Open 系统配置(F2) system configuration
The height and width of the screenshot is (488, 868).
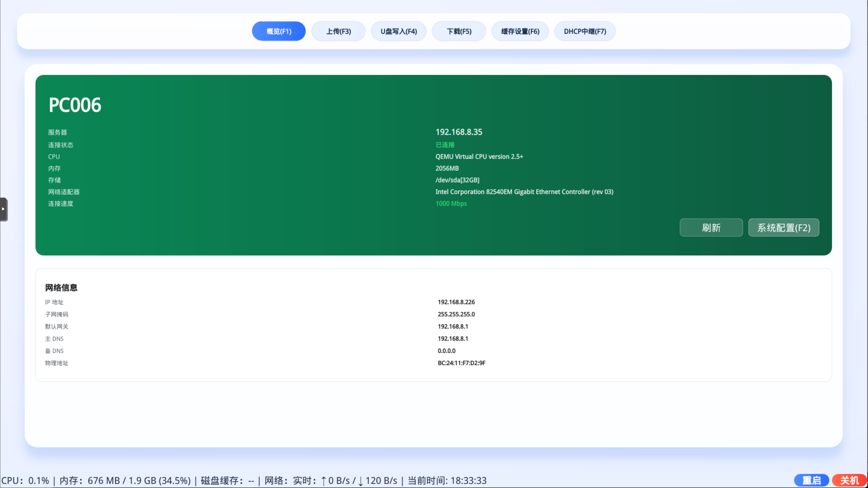[x=783, y=227]
